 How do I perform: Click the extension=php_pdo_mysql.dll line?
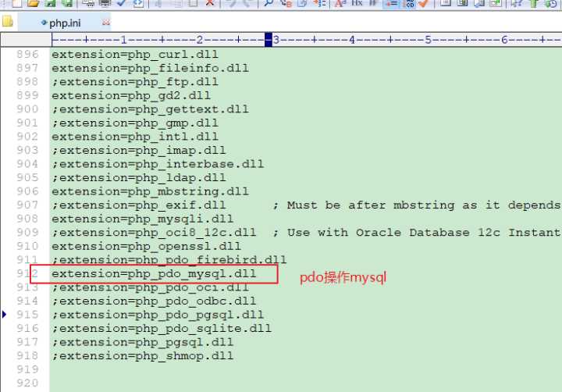point(154,273)
